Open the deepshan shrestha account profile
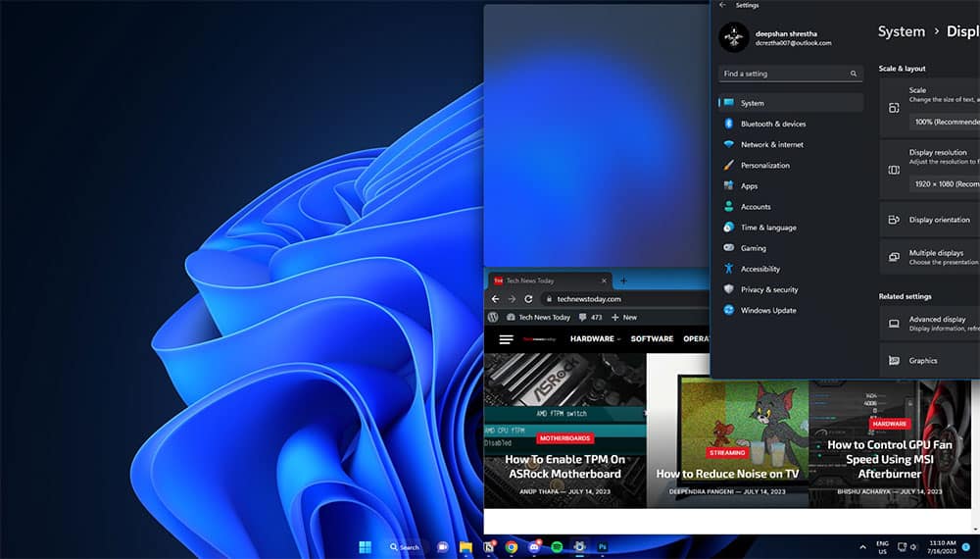Screen dimensions: 980x559 (x=776, y=37)
